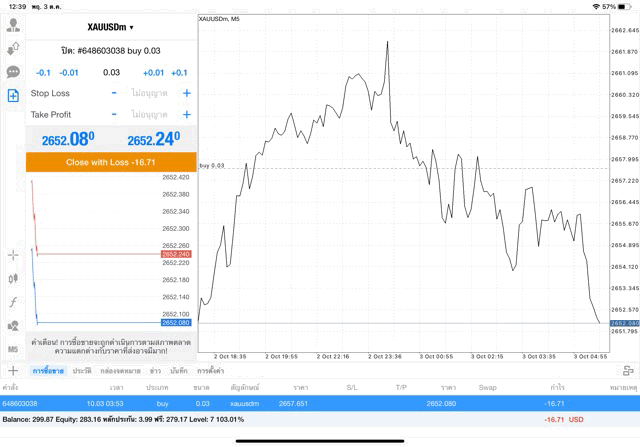Screen dimensions: 640x447
Task: Open the chat messages icon
Action: pos(13,72)
